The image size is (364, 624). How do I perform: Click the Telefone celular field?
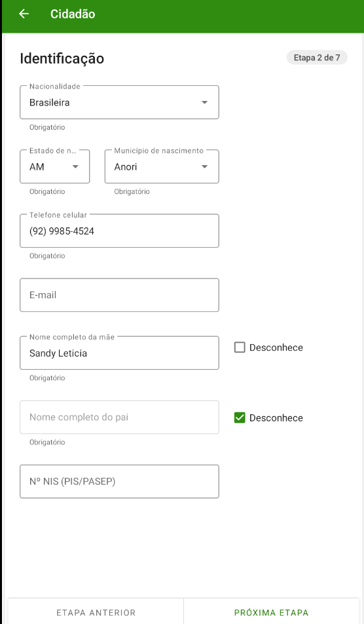coord(119,231)
